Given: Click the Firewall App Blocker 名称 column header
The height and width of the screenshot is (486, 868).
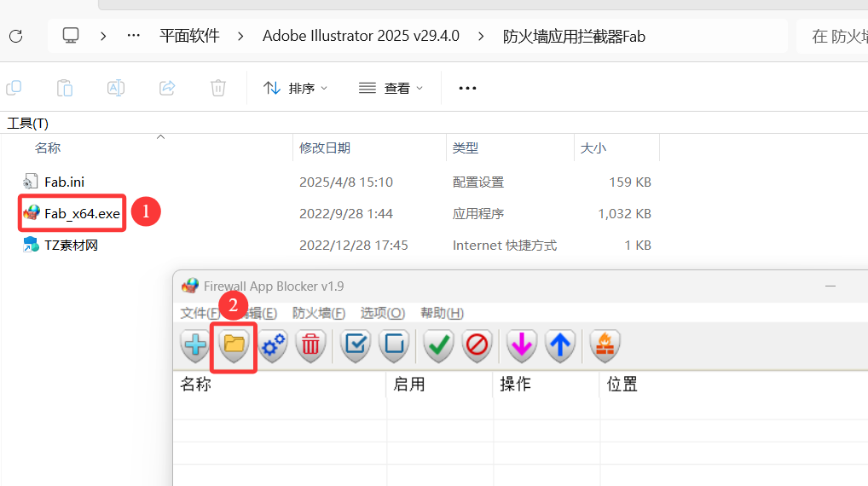Looking at the screenshot, I should (x=196, y=385).
